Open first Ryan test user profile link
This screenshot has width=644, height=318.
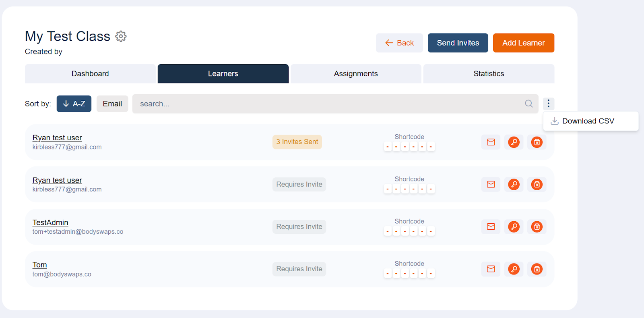click(x=57, y=138)
